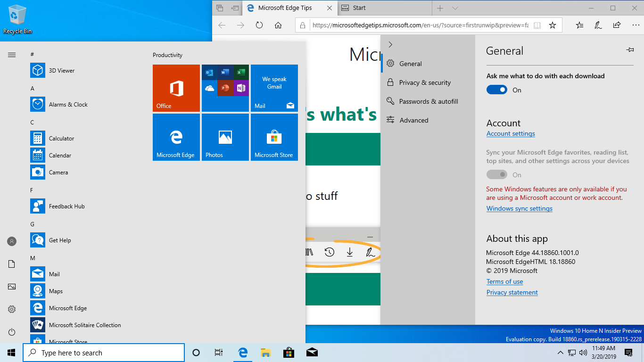Open the Photos tile

(x=225, y=137)
